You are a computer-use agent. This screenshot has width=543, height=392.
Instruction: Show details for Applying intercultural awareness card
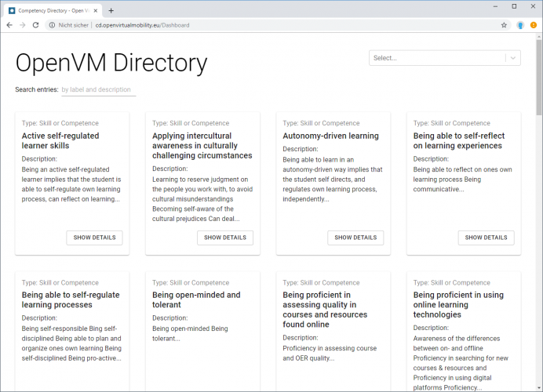(x=225, y=238)
